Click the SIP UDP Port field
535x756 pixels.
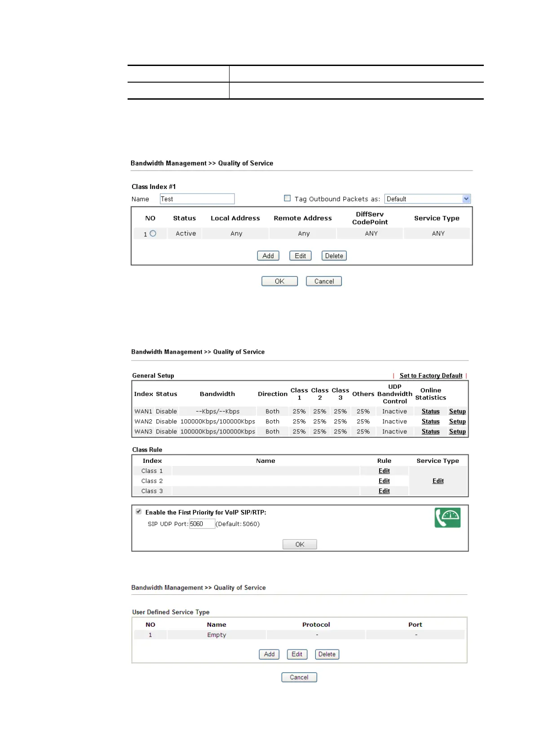[x=202, y=524]
